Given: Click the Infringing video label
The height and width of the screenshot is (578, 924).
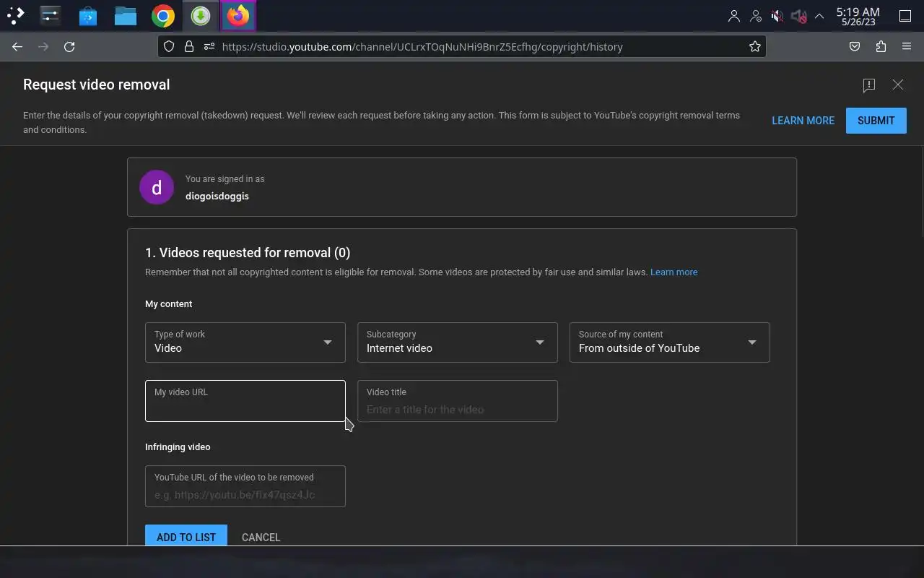Looking at the screenshot, I should point(178,447).
